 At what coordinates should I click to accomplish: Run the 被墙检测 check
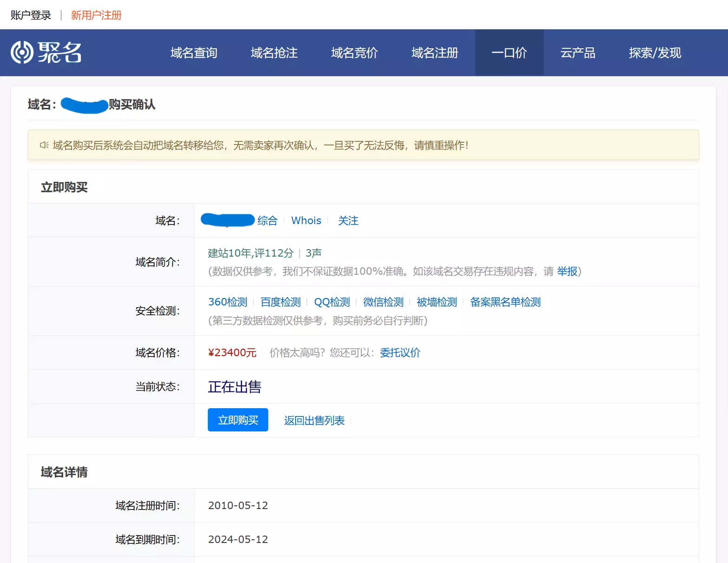[437, 302]
